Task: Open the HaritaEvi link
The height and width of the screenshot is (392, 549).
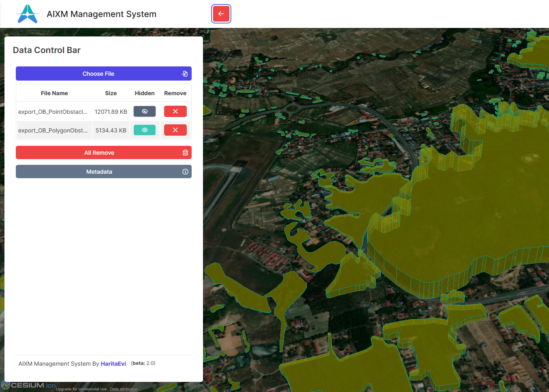Action: tap(113, 364)
